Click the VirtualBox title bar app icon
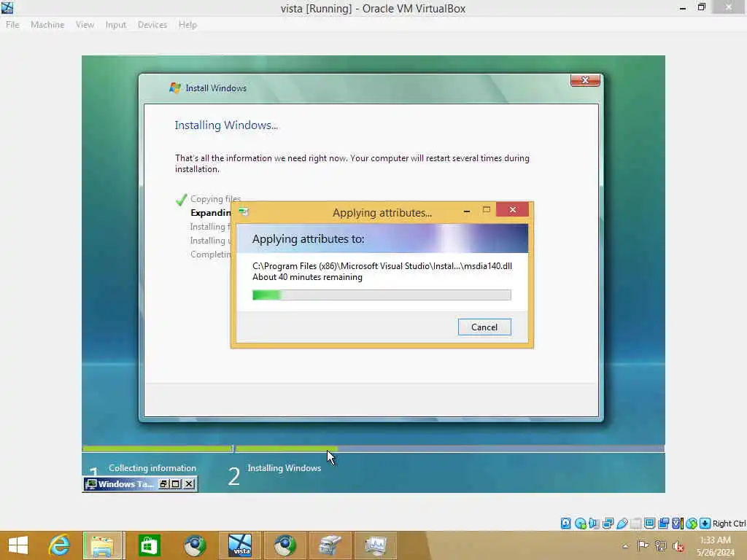The image size is (747, 560). coord(7,7)
